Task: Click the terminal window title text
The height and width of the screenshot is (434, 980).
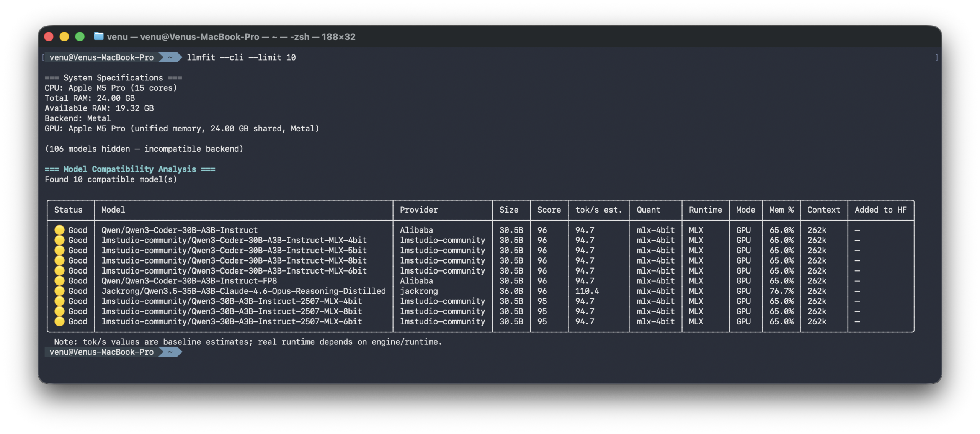Action: coord(231,37)
